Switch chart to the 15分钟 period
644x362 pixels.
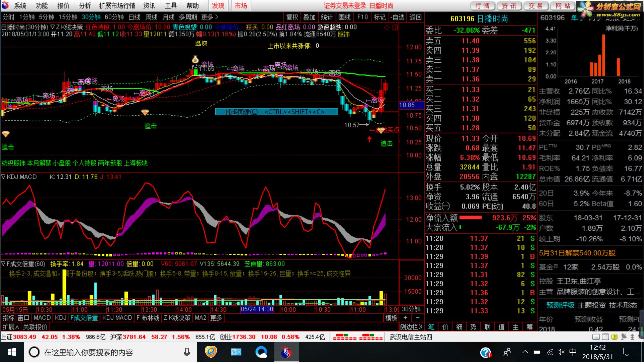tap(68, 17)
